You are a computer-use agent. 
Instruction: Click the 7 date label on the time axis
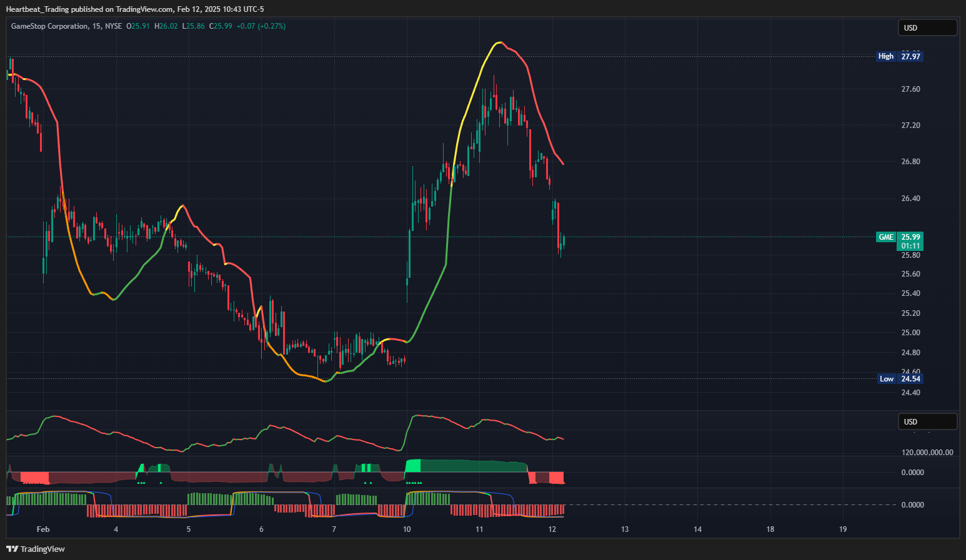334,529
